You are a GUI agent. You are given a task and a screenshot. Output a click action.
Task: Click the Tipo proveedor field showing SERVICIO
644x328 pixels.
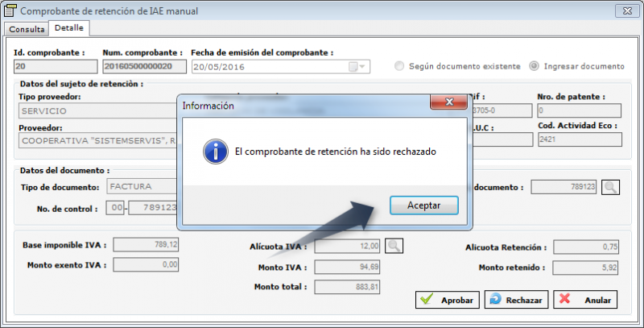click(97, 111)
